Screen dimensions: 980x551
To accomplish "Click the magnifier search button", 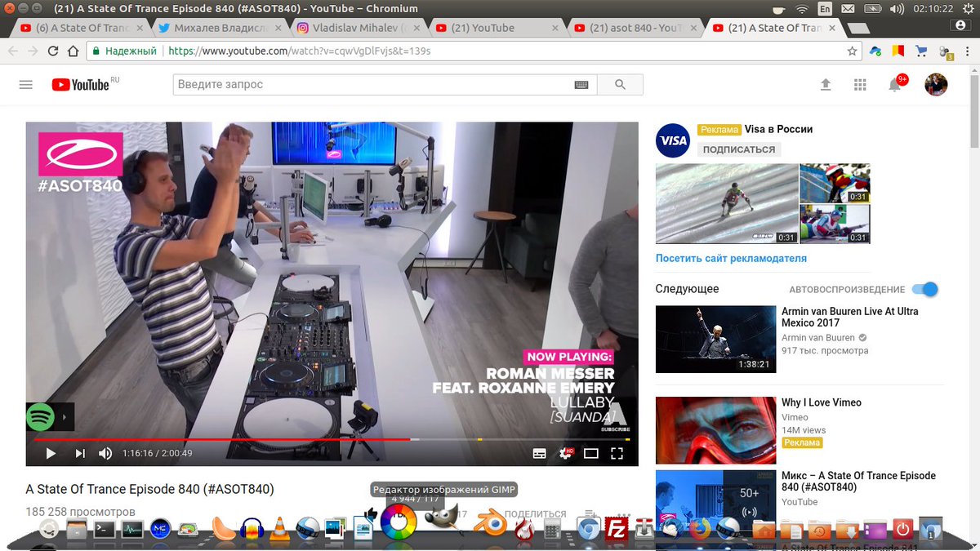I will [x=620, y=85].
